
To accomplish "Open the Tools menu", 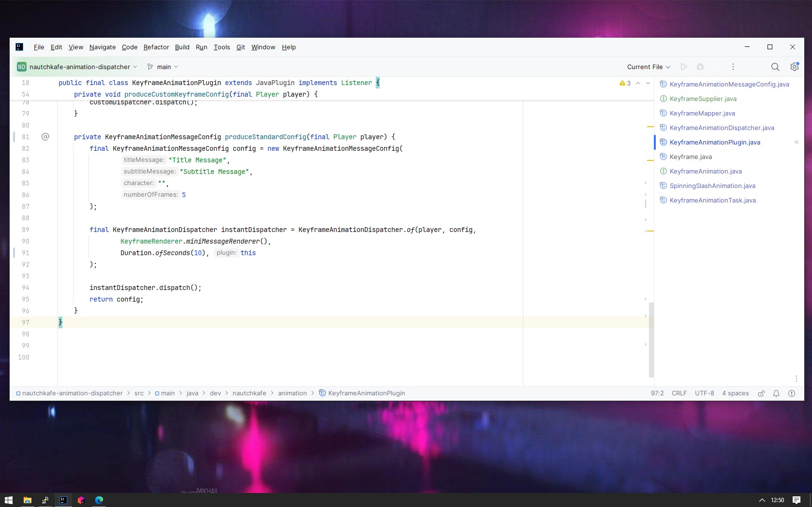I will 222,47.
